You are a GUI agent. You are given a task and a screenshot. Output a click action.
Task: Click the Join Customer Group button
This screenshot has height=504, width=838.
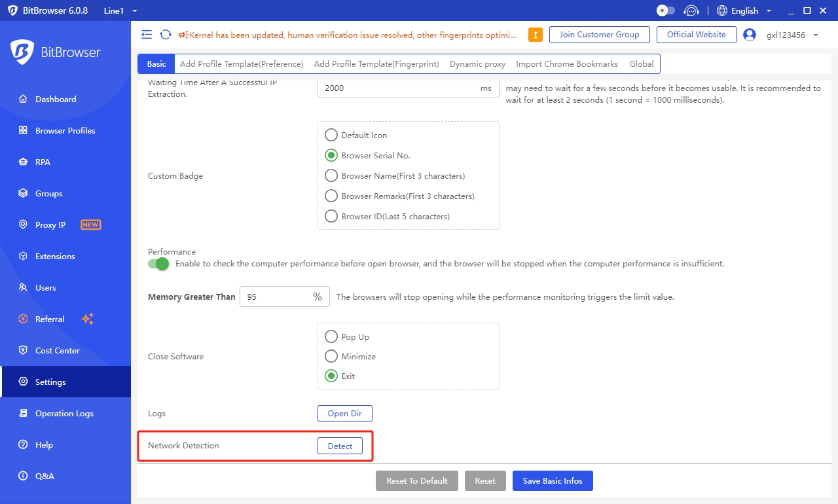599,35
